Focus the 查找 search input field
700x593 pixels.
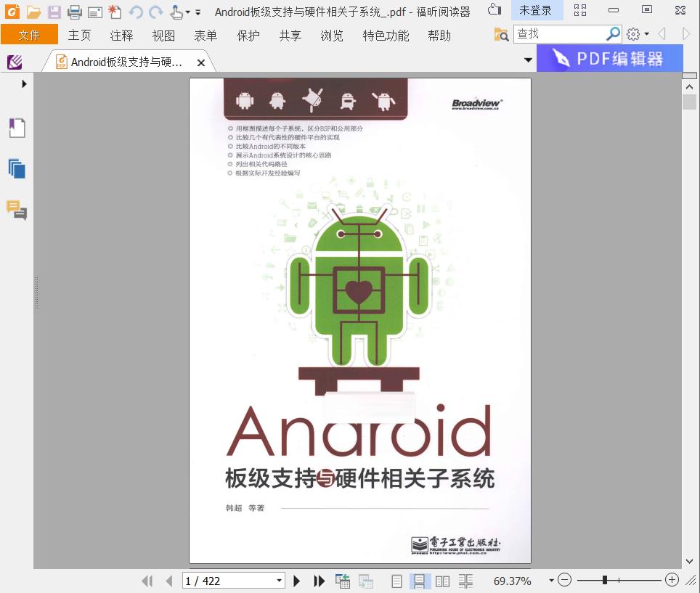click(561, 34)
